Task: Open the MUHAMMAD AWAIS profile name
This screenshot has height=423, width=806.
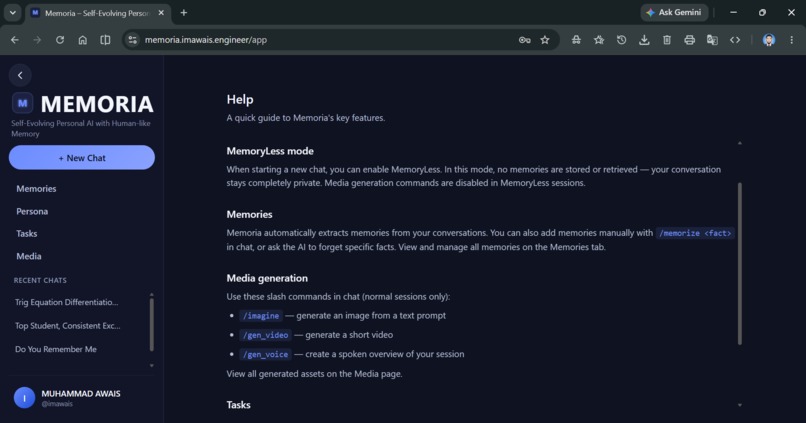Action: click(x=81, y=394)
